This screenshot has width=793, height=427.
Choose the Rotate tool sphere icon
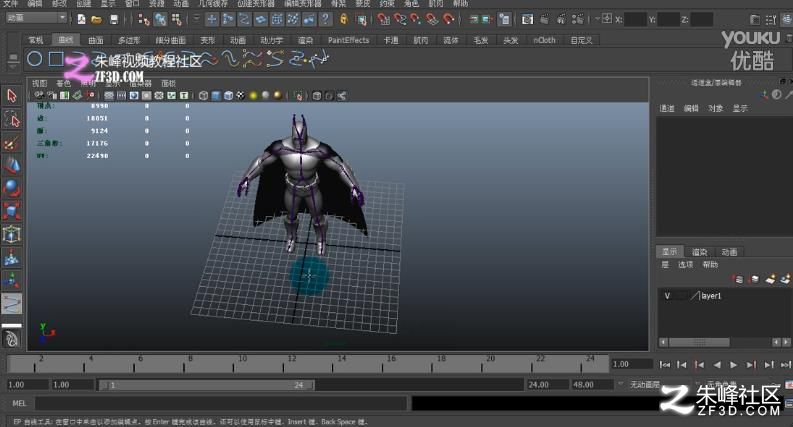(x=12, y=188)
